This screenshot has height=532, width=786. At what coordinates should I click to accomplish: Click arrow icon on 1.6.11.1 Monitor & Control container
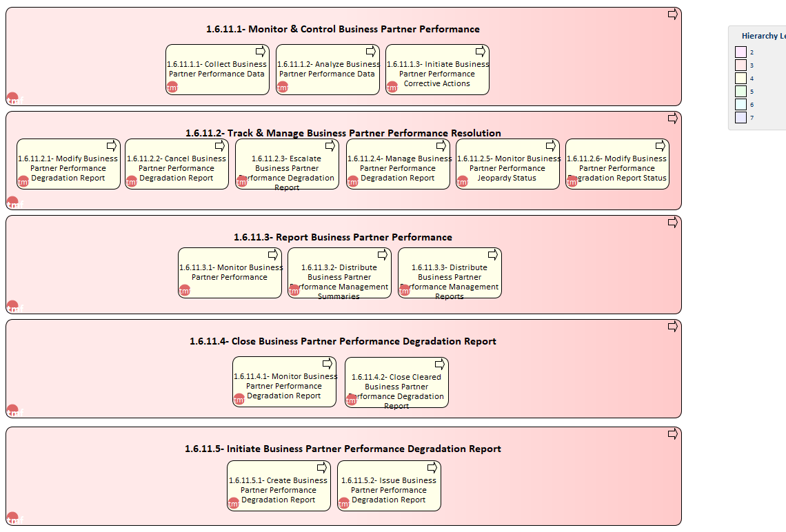673,14
